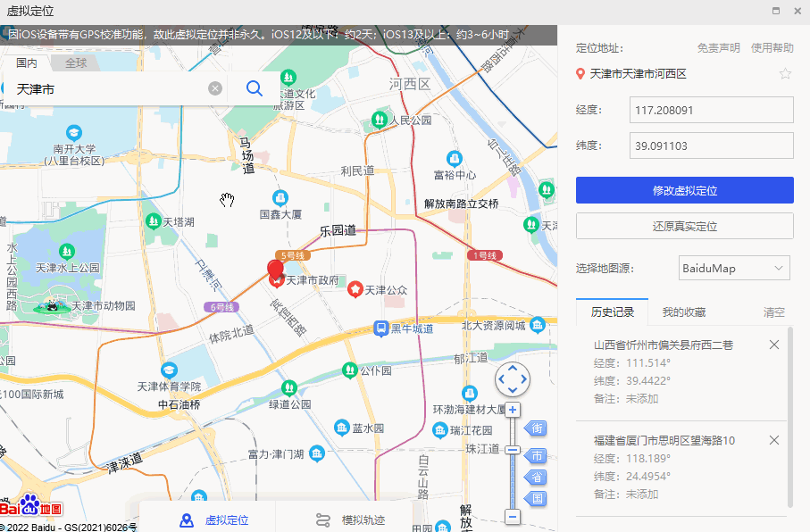Image resolution: width=810 pixels, height=532 pixels.
Task: Click 修改虚拟定位 button
Action: coord(684,191)
